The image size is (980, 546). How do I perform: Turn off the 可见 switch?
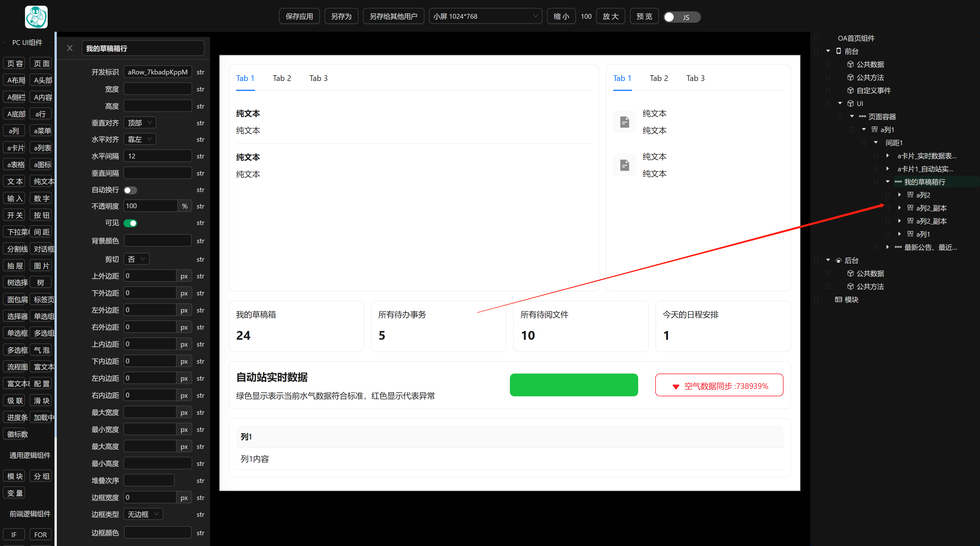click(x=130, y=223)
